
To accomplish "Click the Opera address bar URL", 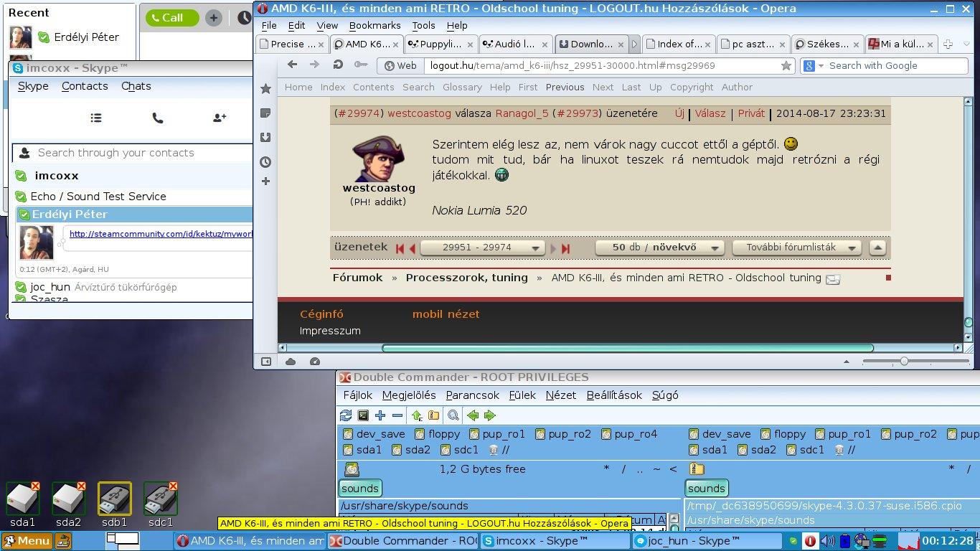I will coord(572,65).
